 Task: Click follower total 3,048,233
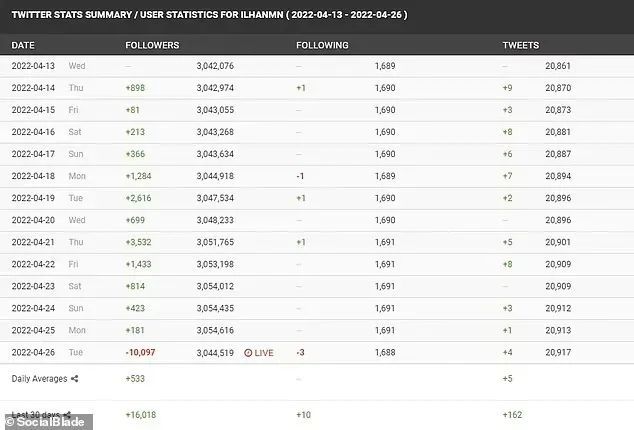point(215,220)
